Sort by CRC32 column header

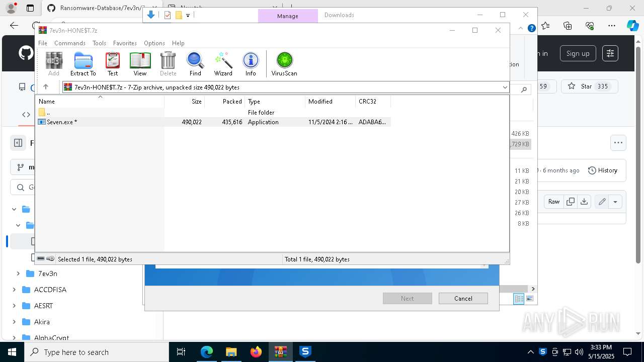[x=373, y=102]
